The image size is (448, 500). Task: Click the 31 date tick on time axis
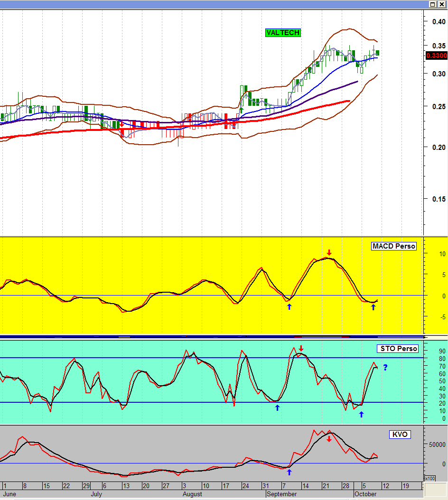265,486
